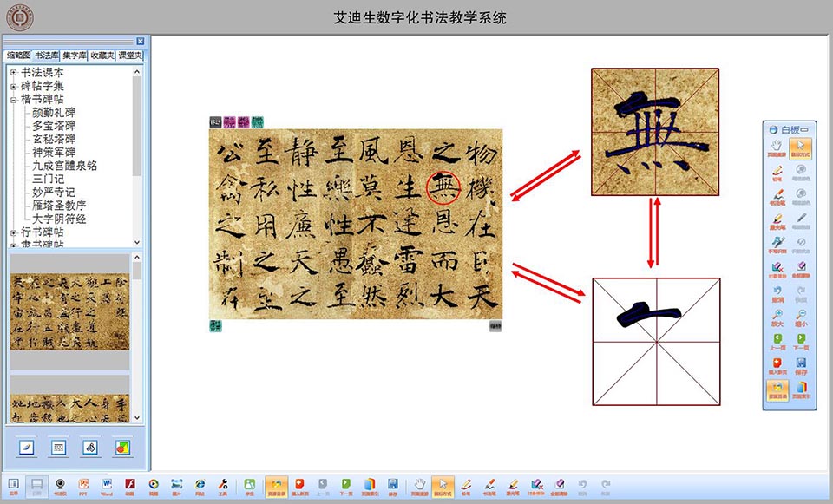The width and height of the screenshot is (833, 504).
Task: Toggle 鼠标方式 in the 白板 panel
Action: pyautogui.click(x=801, y=148)
